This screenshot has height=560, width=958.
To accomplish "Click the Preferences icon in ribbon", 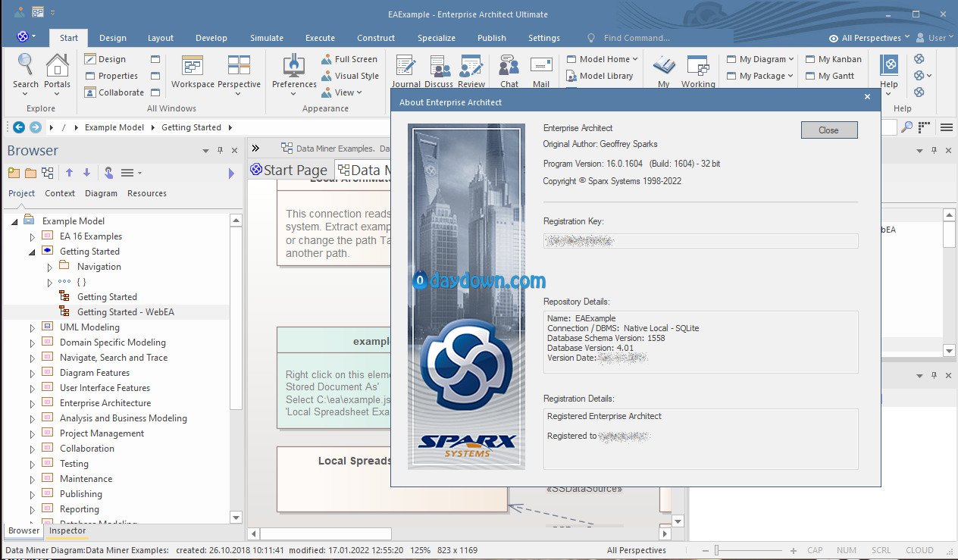I will coord(293,66).
